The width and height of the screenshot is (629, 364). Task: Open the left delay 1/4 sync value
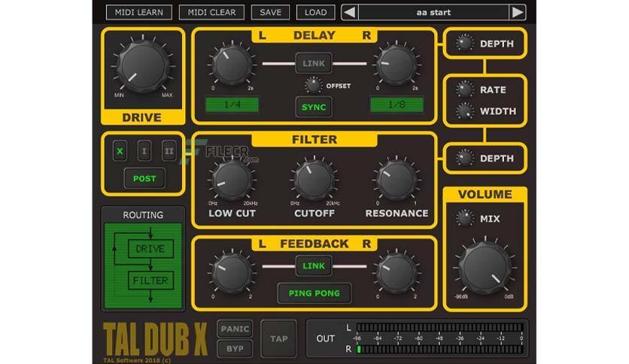[x=232, y=105]
